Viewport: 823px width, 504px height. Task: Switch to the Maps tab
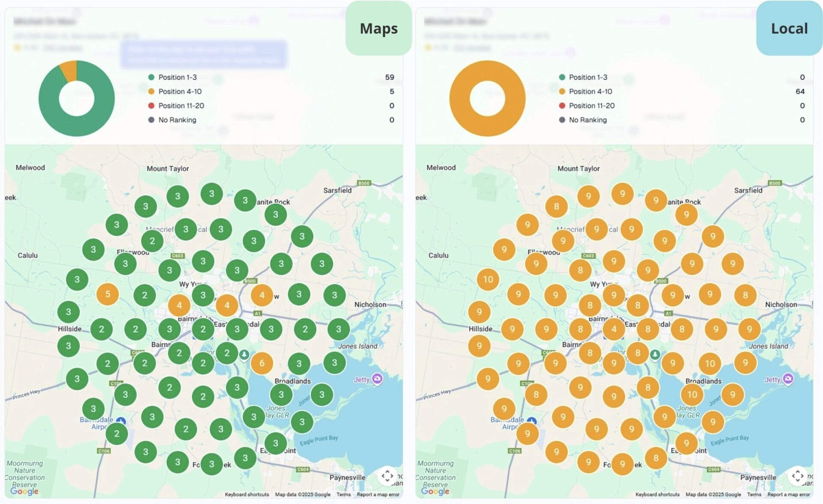pyautogui.click(x=378, y=28)
